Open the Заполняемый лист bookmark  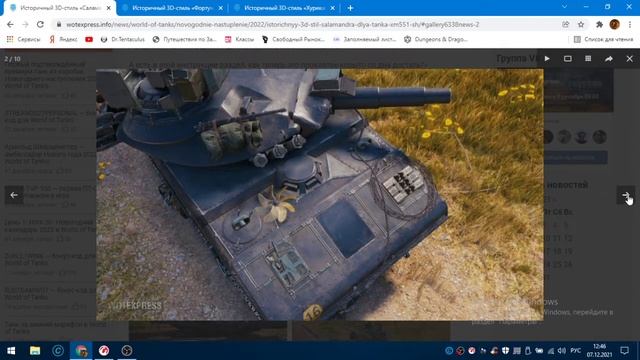364,39
